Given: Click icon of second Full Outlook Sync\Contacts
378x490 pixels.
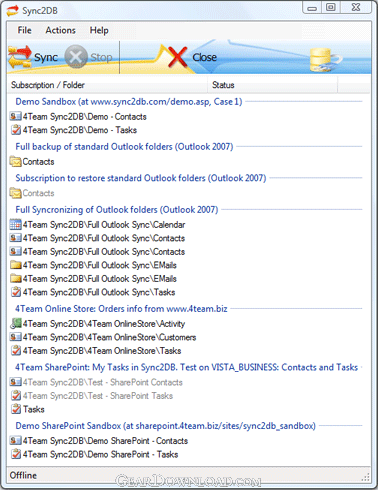Looking at the screenshot, I should coord(15,251).
